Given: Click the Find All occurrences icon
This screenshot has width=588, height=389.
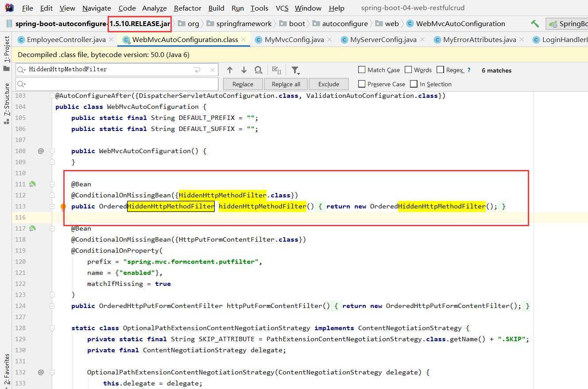Looking at the screenshot, I should (258, 70).
